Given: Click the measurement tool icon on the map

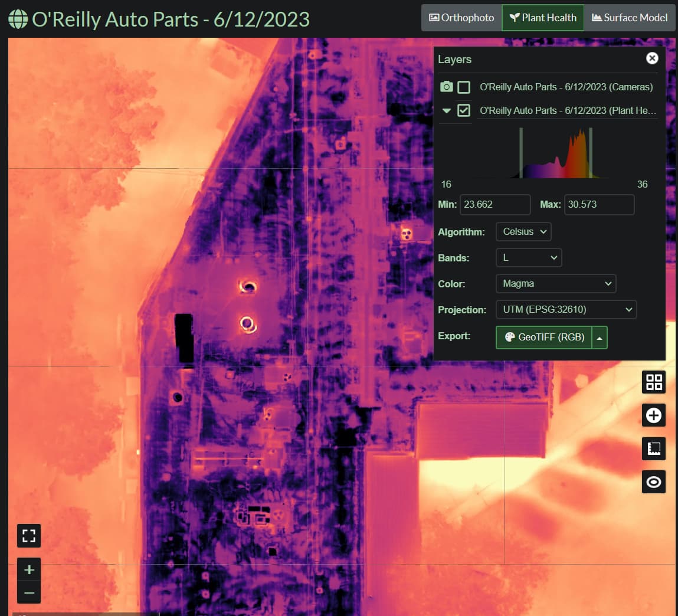Looking at the screenshot, I should [653, 448].
